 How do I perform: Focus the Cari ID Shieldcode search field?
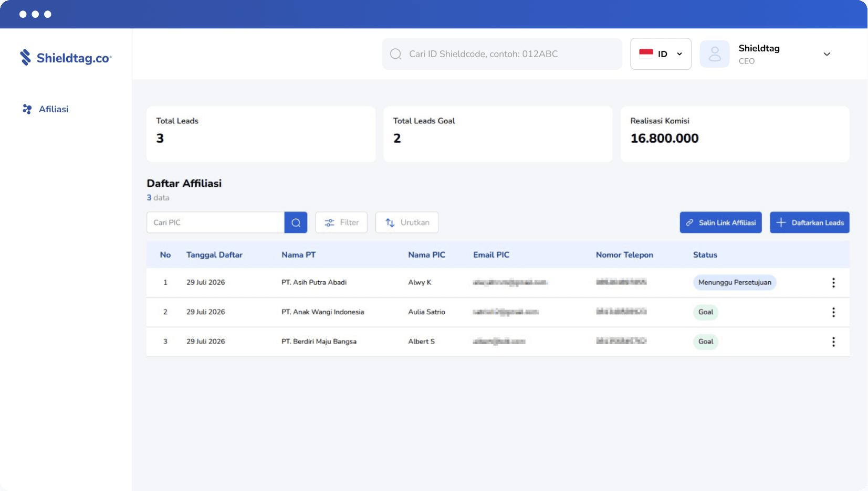pyautogui.click(x=502, y=54)
